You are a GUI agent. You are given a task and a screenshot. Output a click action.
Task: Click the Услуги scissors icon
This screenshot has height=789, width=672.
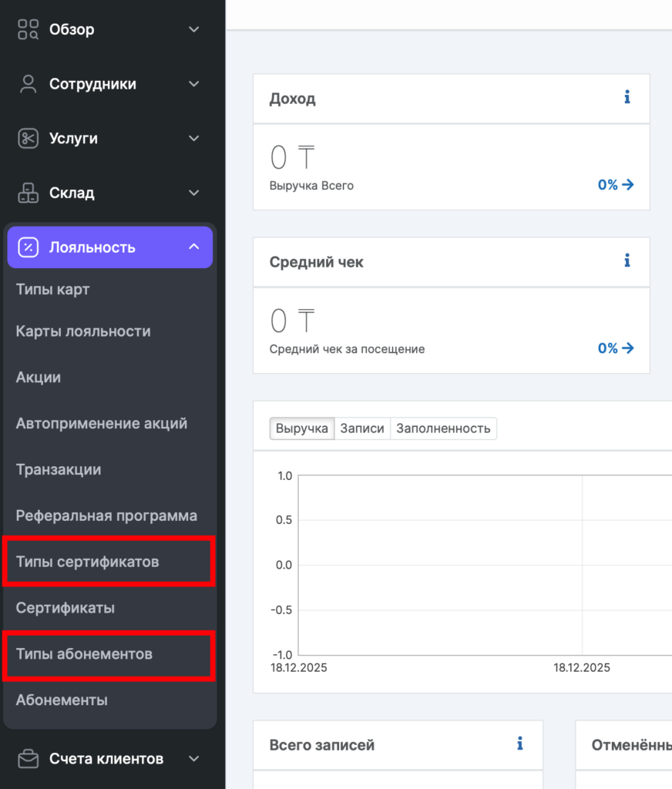pyautogui.click(x=28, y=139)
